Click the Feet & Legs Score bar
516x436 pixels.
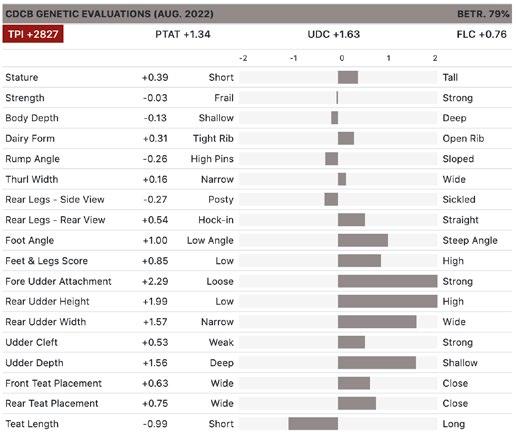pyautogui.click(x=359, y=261)
